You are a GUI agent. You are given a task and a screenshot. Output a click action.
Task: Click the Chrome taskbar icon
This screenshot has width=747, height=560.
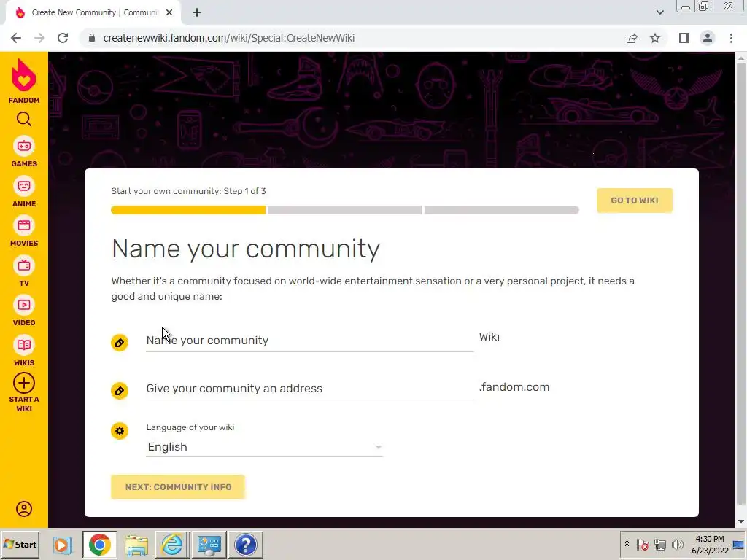click(99, 545)
